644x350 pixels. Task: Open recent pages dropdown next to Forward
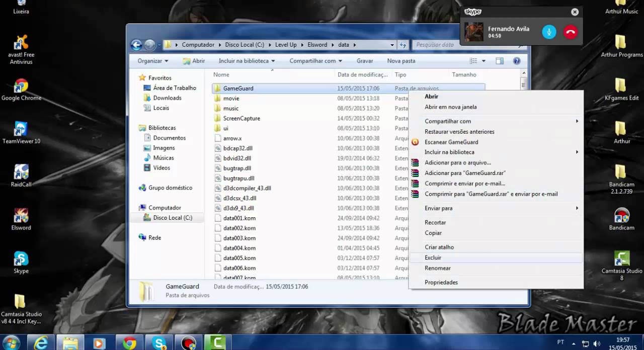click(x=159, y=45)
